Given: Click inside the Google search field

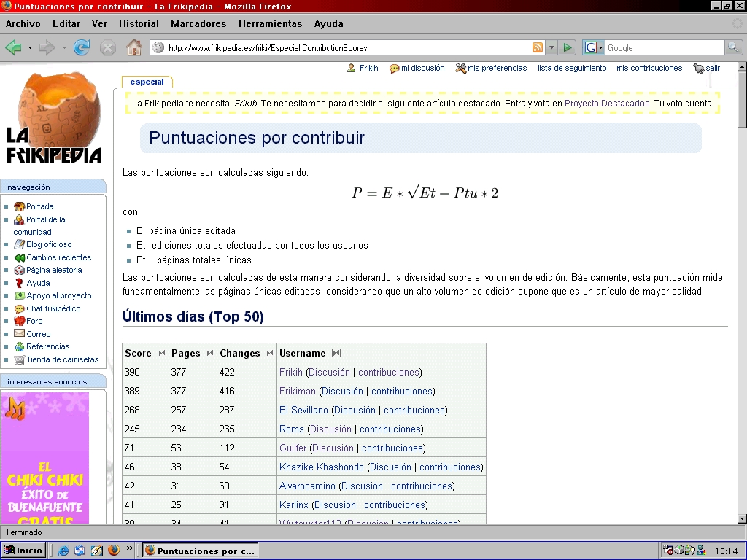Looking at the screenshot, I should click(x=664, y=48).
